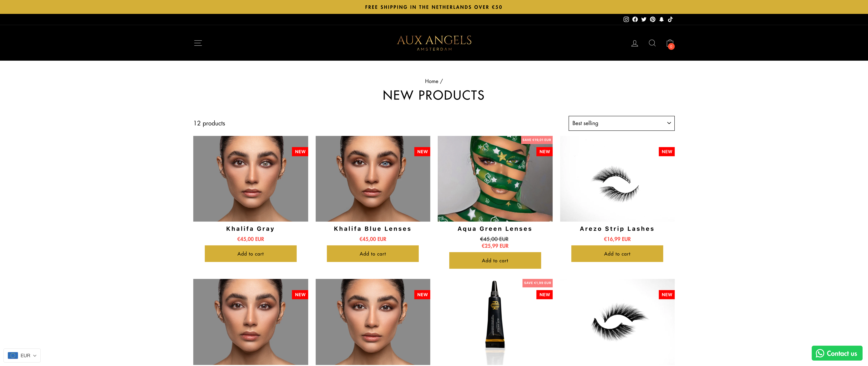This screenshot has width=868, height=366.
Task: Open the Snapchat social link icon
Action: click(x=662, y=19)
